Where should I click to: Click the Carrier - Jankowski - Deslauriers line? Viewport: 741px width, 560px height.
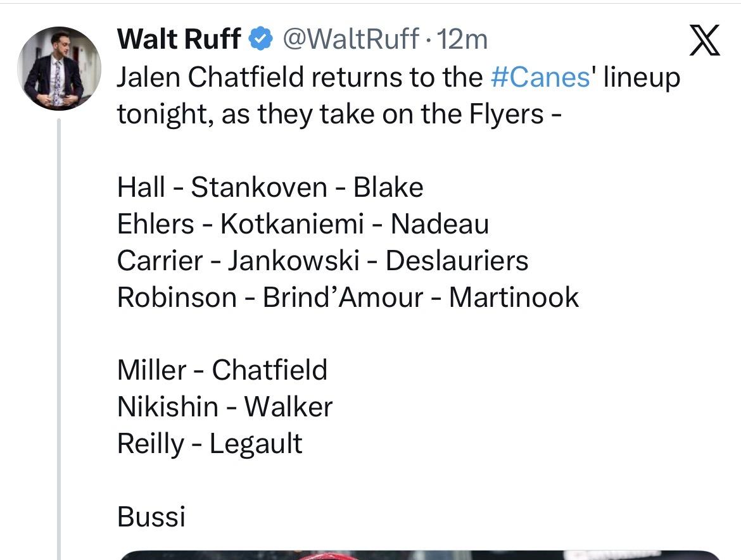tap(322, 261)
